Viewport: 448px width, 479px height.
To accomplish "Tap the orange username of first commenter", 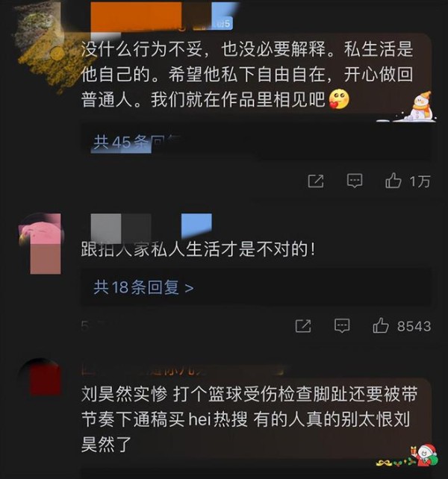I will 137,16.
